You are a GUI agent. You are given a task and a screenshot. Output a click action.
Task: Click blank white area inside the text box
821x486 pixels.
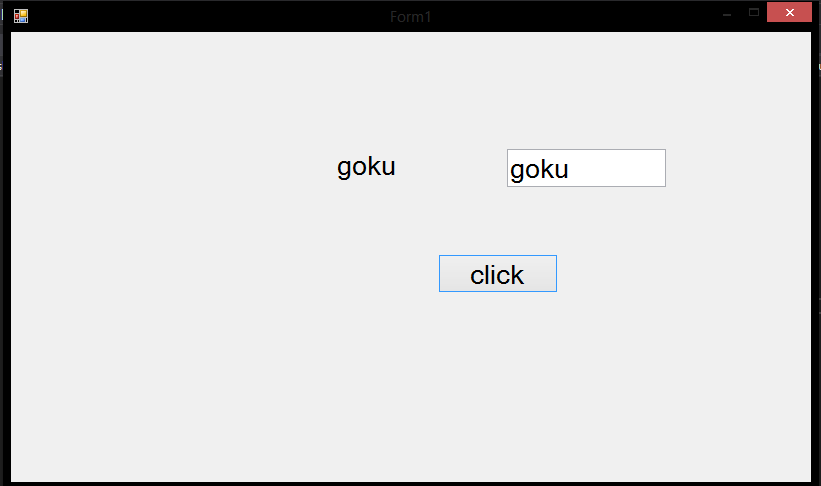[x=618, y=168]
